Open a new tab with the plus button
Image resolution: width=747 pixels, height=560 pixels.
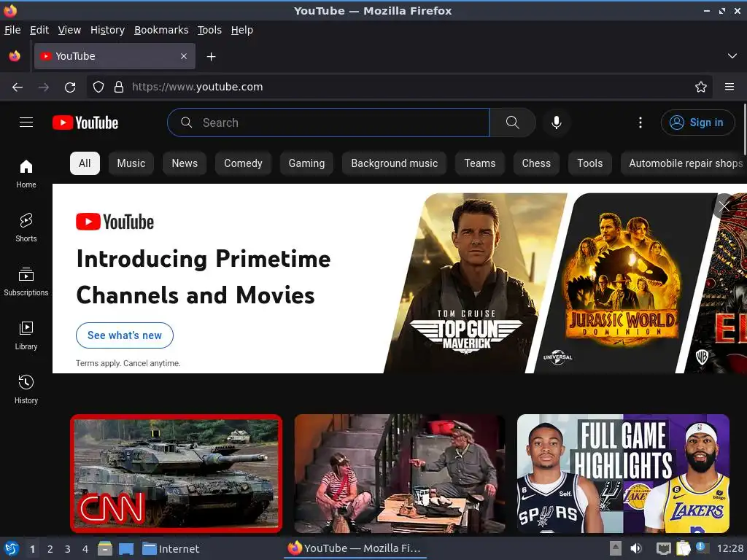[211, 57]
